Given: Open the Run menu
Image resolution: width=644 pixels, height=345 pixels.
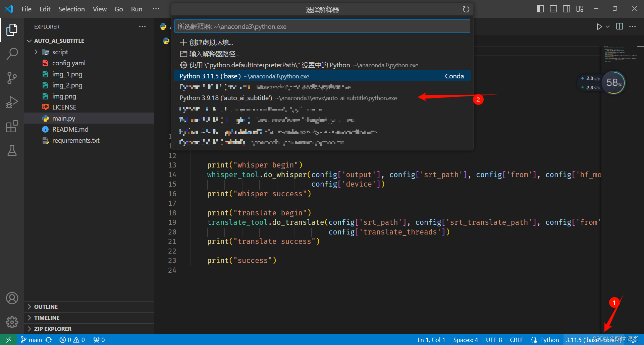Looking at the screenshot, I should (137, 9).
